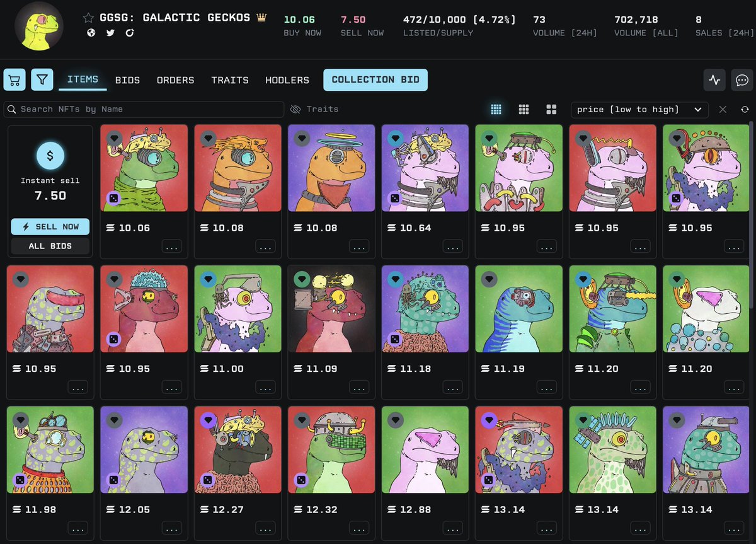The width and height of the screenshot is (756, 544).
Task: Select the ITEMS tab
Action: 83,79
